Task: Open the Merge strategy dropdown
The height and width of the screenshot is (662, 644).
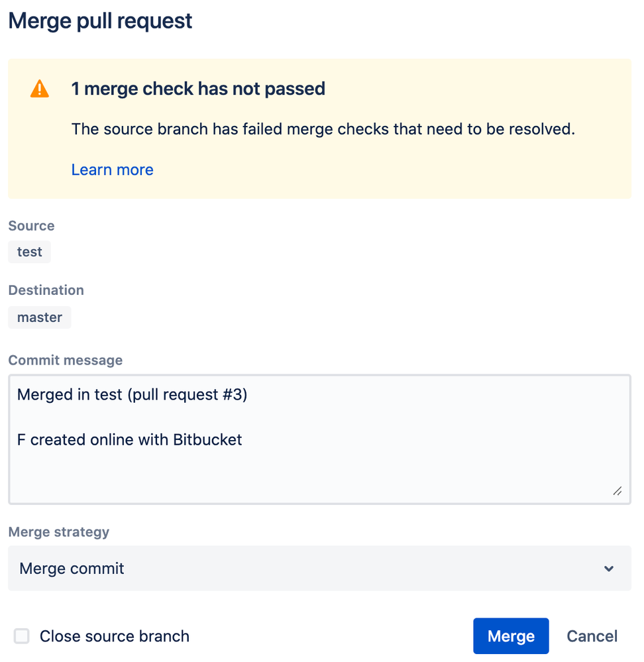Action: (319, 569)
